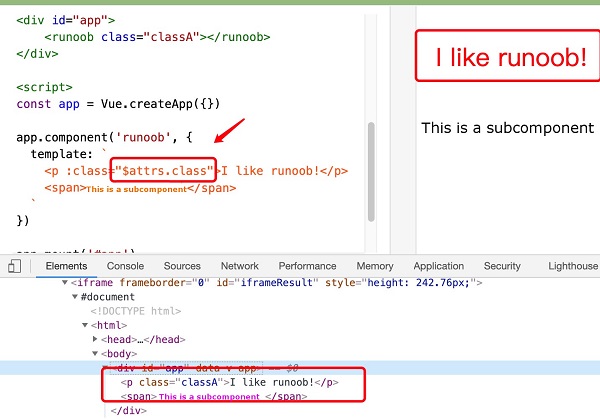Select the #document tree node
The image size is (600, 420).
point(109,298)
